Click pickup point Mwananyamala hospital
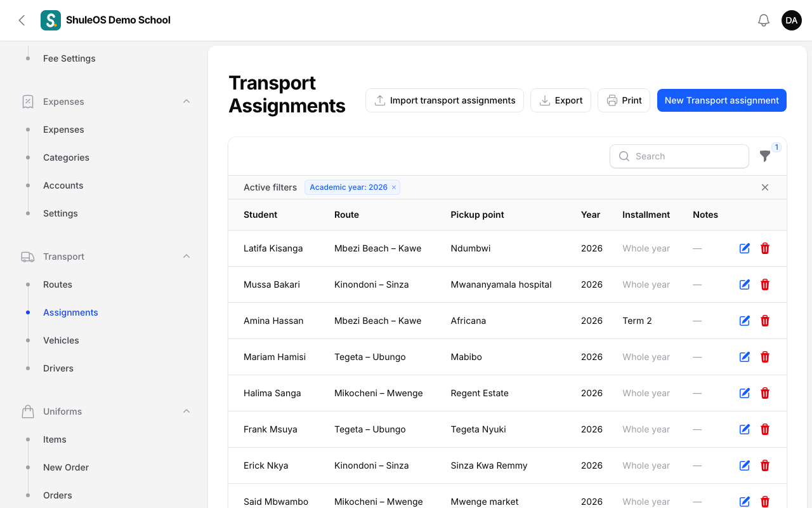Image resolution: width=812 pixels, height=508 pixels. coord(501,284)
